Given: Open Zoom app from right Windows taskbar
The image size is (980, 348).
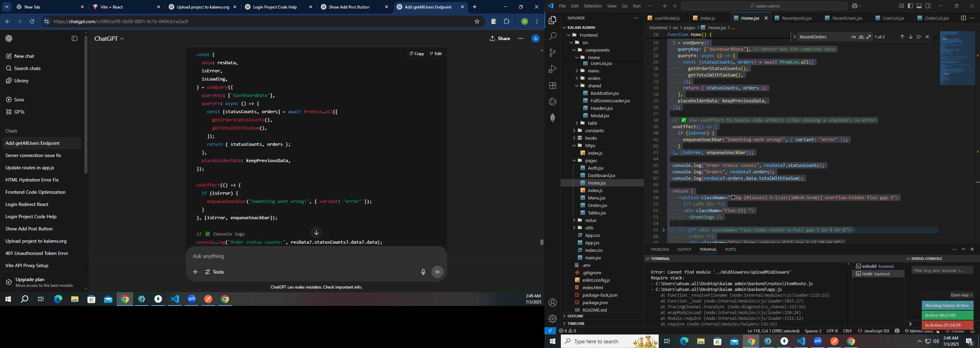Looking at the screenshot, I should 818,342.
